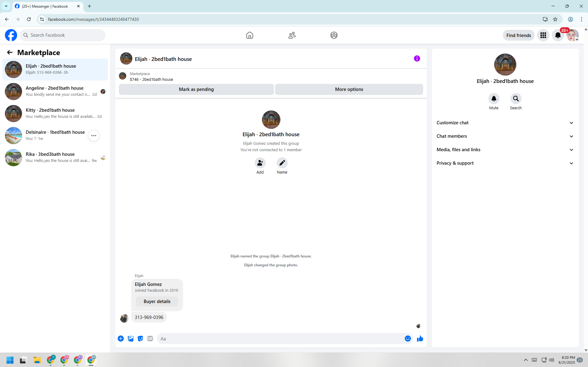Open Angeline 2bed1bath house conversation
Screen dimensions: 588x367
click(x=55, y=92)
